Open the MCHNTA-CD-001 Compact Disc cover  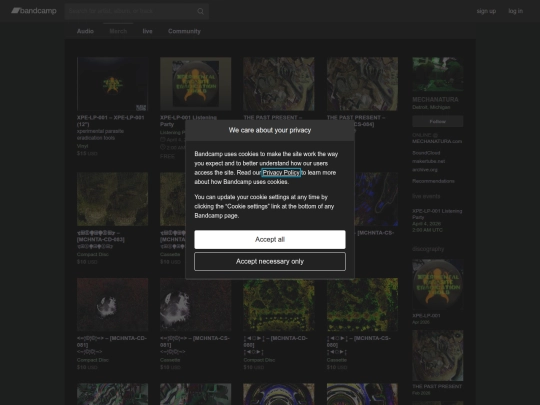(112, 304)
